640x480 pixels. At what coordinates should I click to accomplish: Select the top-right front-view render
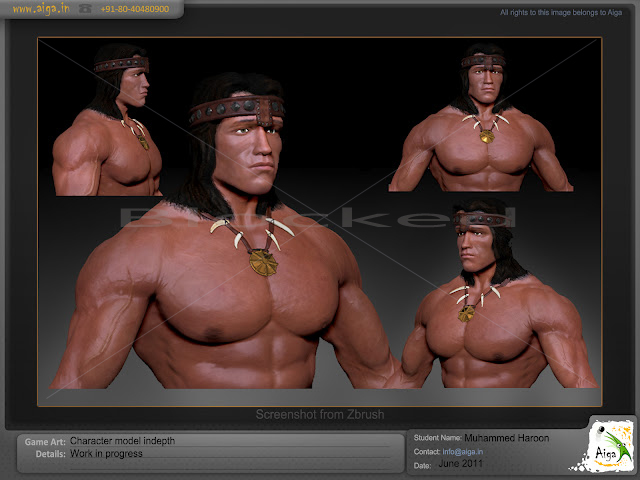click(x=481, y=118)
